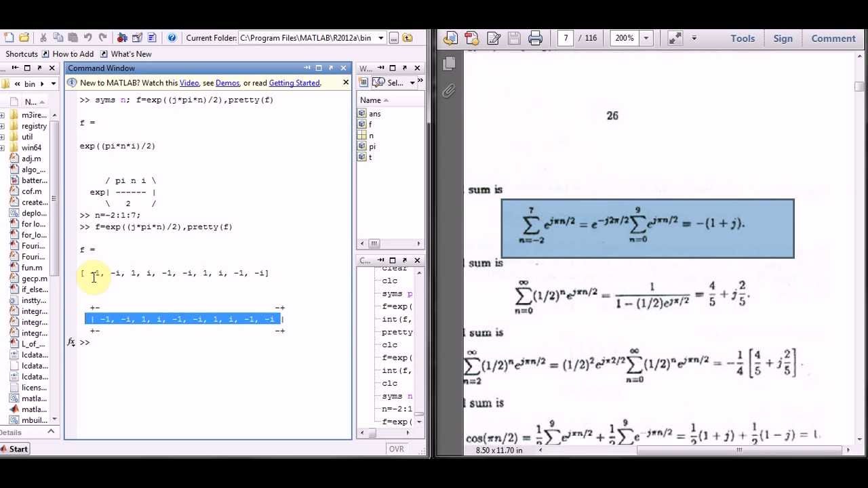Open the Video link in the MATLAB banner
The image size is (868, 488).
(189, 83)
